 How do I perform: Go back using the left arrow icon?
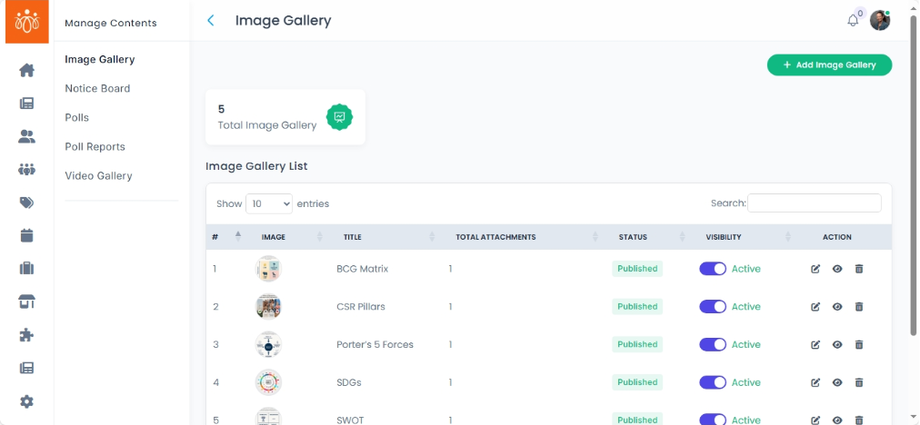[x=210, y=20]
